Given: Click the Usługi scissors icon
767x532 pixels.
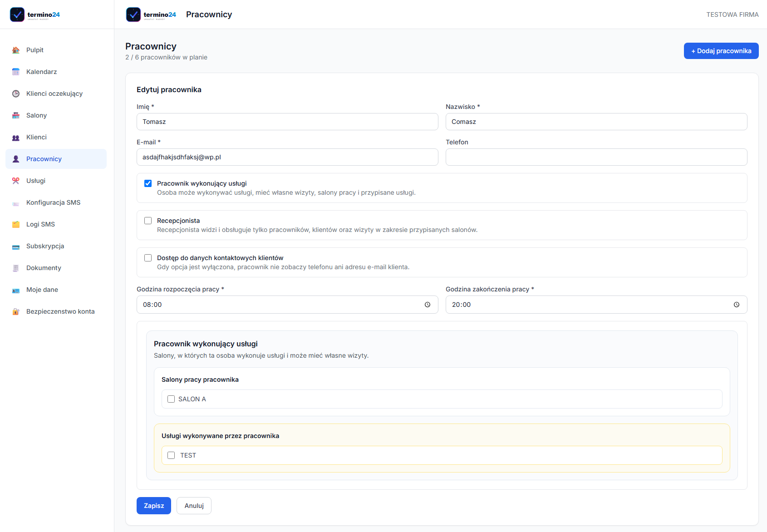Looking at the screenshot, I should pyautogui.click(x=16, y=181).
